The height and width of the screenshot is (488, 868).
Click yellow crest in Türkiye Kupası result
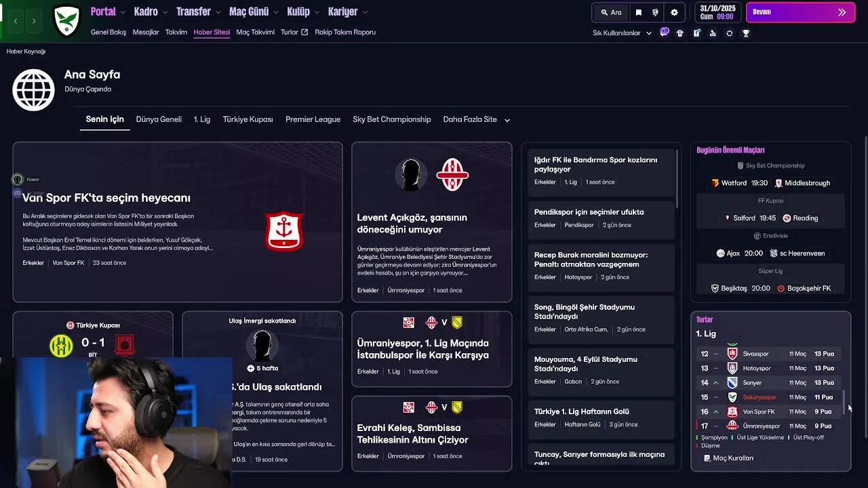pyautogui.click(x=61, y=346)
